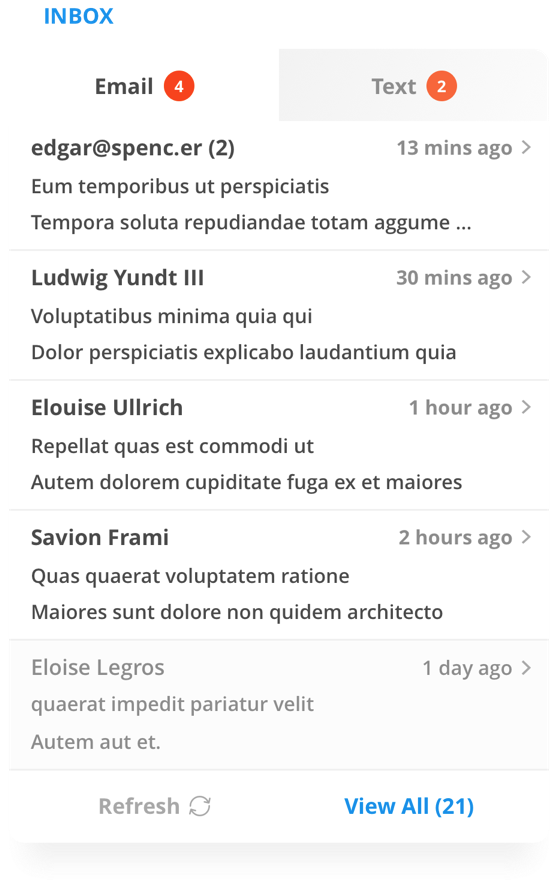Switch to the Email tab
Viewport: 558px width, 888px height.
(x=144, y=86)
